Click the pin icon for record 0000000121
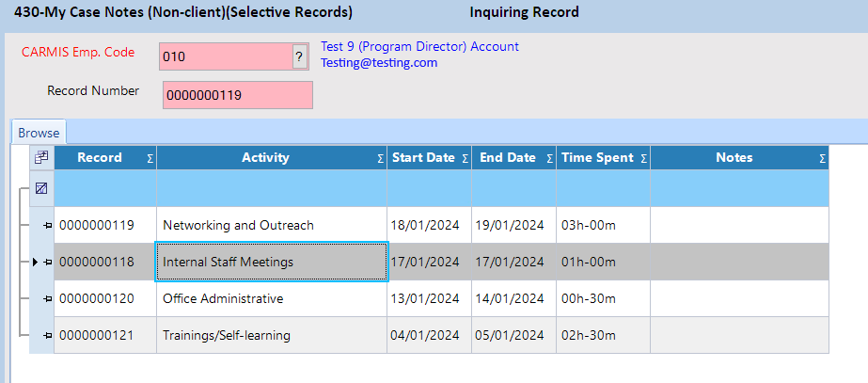Screen dimensions: 868x383 47,336
